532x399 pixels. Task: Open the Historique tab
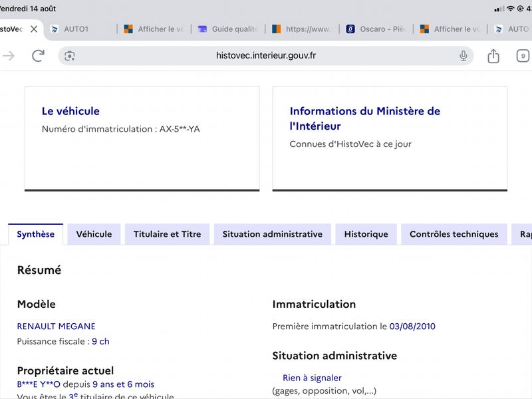pos(366,234)
